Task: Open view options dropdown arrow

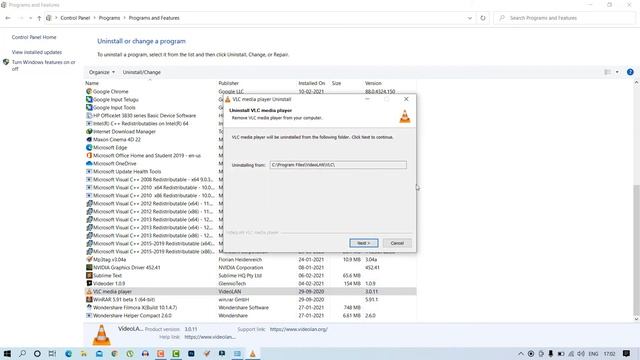Action: 617,72
